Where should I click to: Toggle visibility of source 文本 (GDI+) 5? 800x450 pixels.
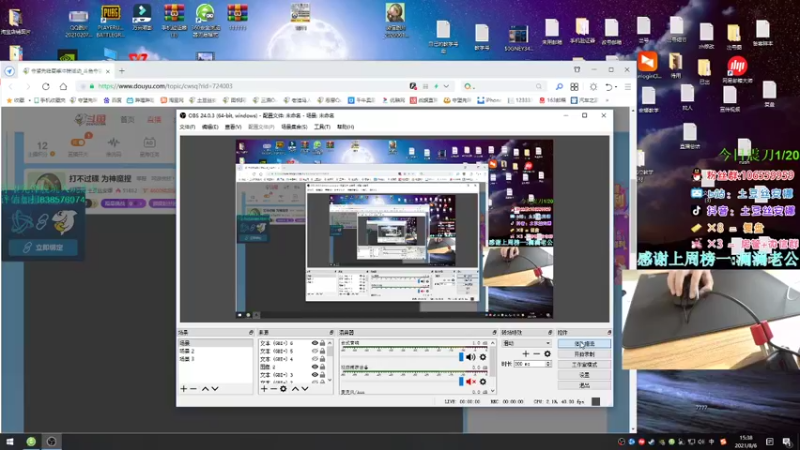tap(315, 351)
